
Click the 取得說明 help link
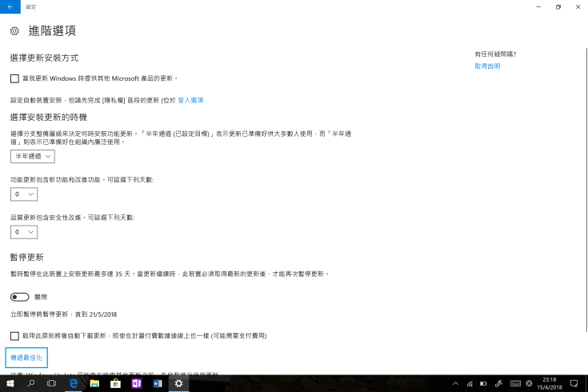pyautogui.click(x=487, y=66)
